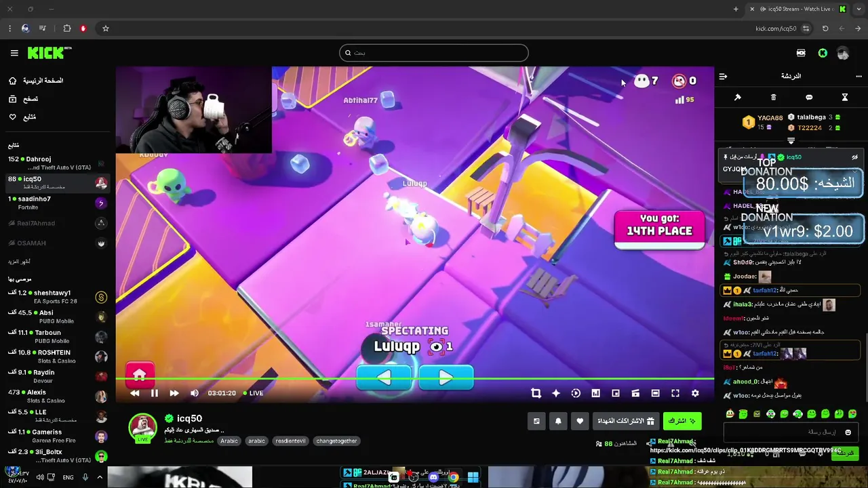
Task: Open the Kick hamburger sidebar menu
Action: [x=14, y=53]
